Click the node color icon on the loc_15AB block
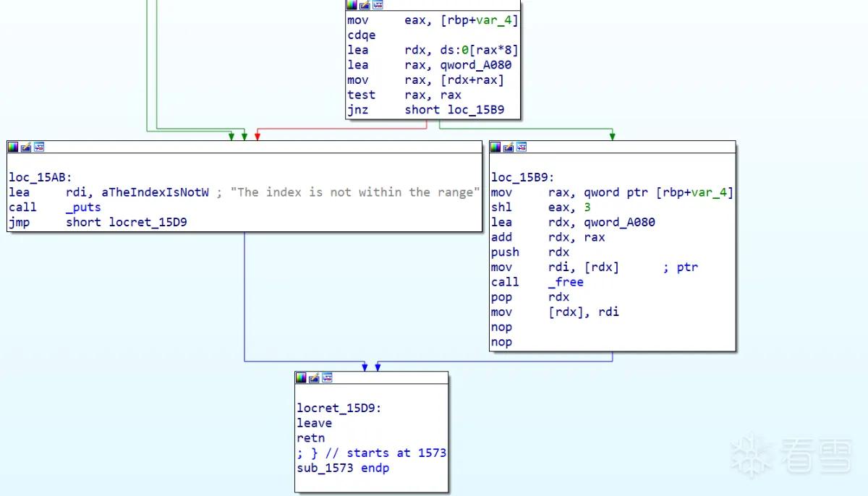Screen dimensions: 868x496 (14, 147)
